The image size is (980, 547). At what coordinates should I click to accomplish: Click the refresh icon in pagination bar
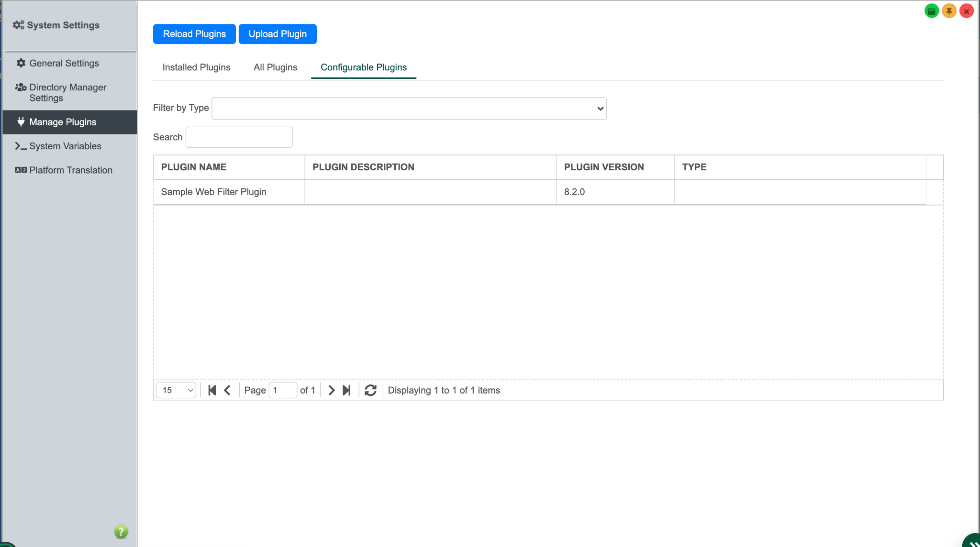click(370, 390)
